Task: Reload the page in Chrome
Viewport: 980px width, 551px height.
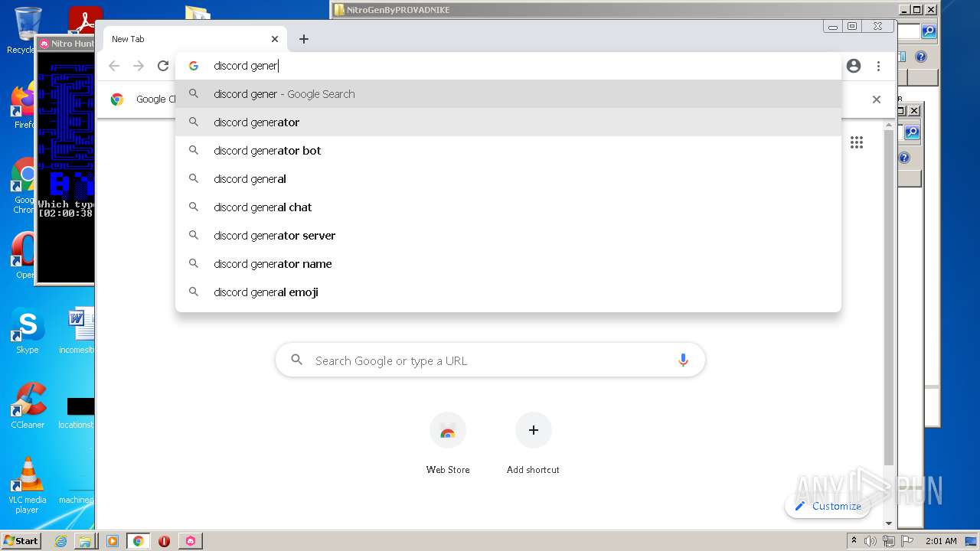Action: pyautogui.click(x=163, y=66)
